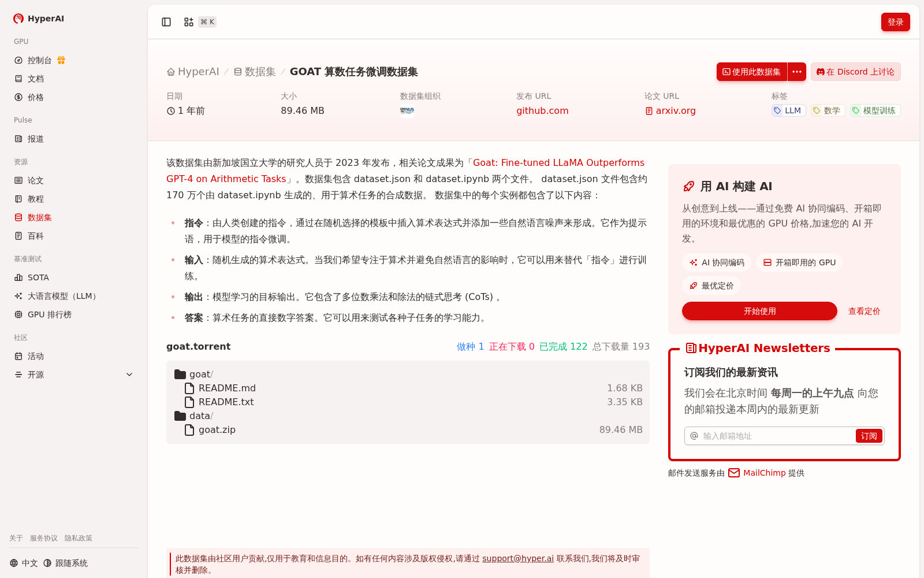Click the MailChimp envelope icon

(x=734, y=473)
